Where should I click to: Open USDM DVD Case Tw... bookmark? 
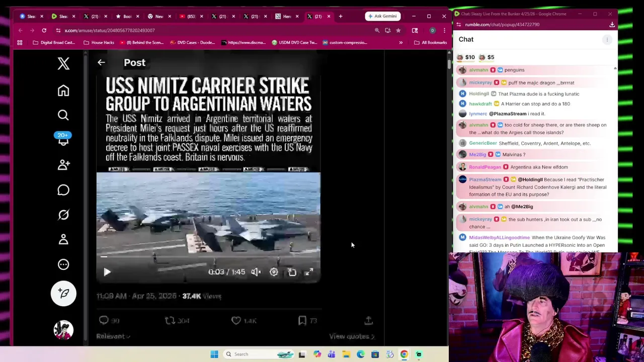[294, 43]
